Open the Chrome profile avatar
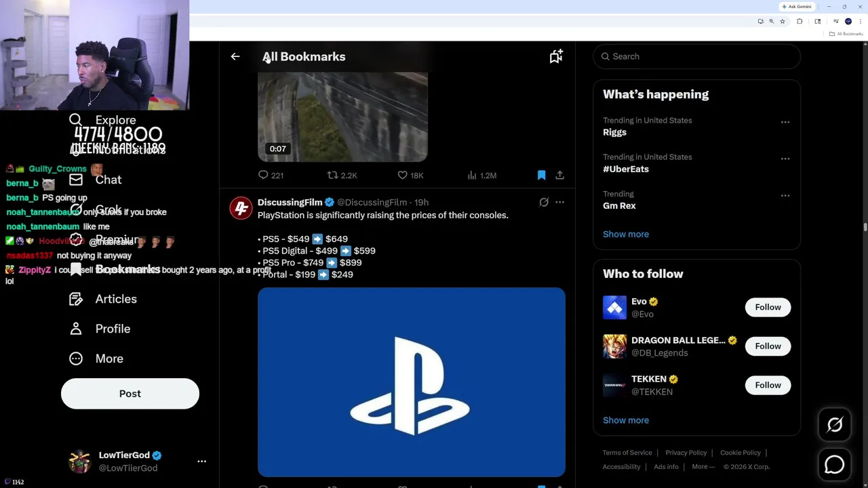Screen dimensions: 868x488 tap(848, 21)
